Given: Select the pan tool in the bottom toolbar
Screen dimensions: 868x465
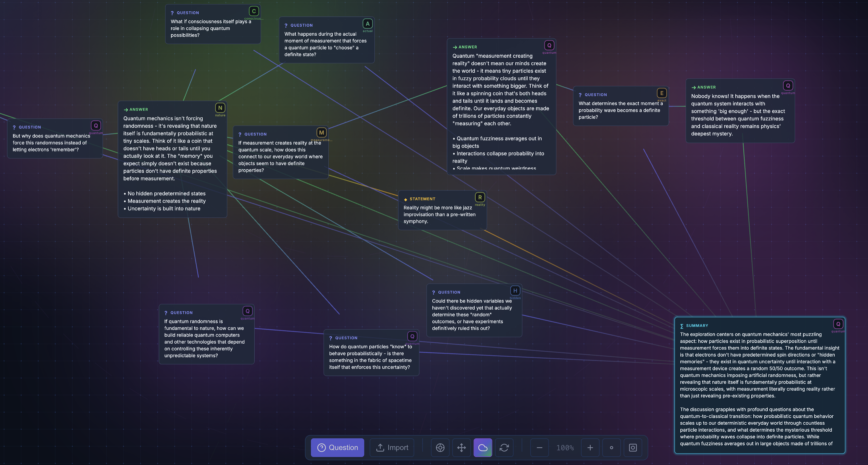Looking at the screenshot, I should point(461,447).
